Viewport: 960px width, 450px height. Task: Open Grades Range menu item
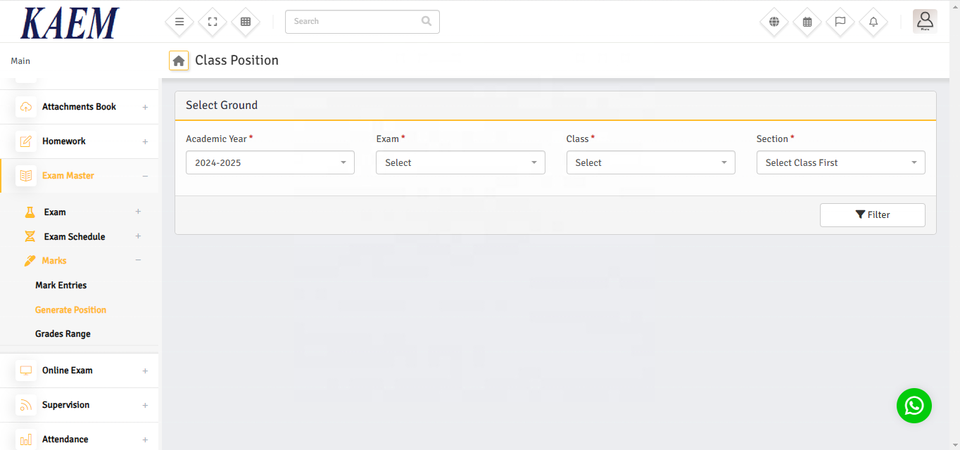pyautogui.click(x=63, y=333)
